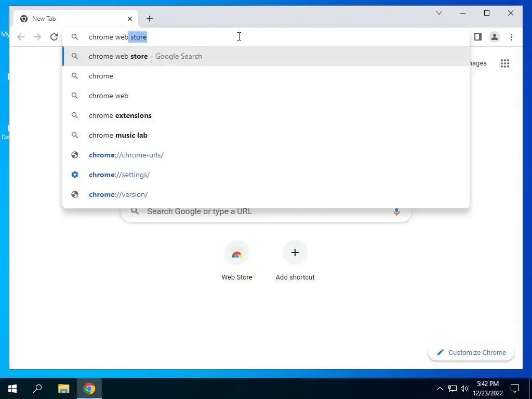Choose 'chrome web store - Google Search' suggestion
The height and width of the screenshot is (399, 532).
click(266, 56)
